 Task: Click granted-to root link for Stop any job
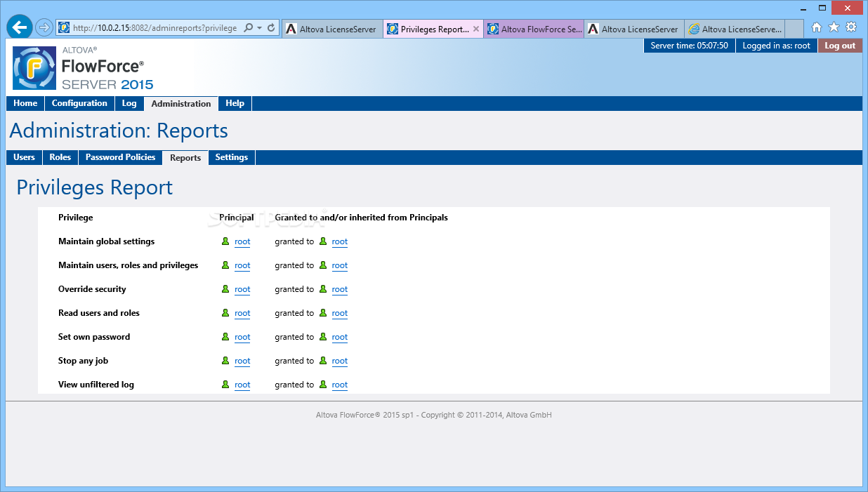[x=340, y=361]
